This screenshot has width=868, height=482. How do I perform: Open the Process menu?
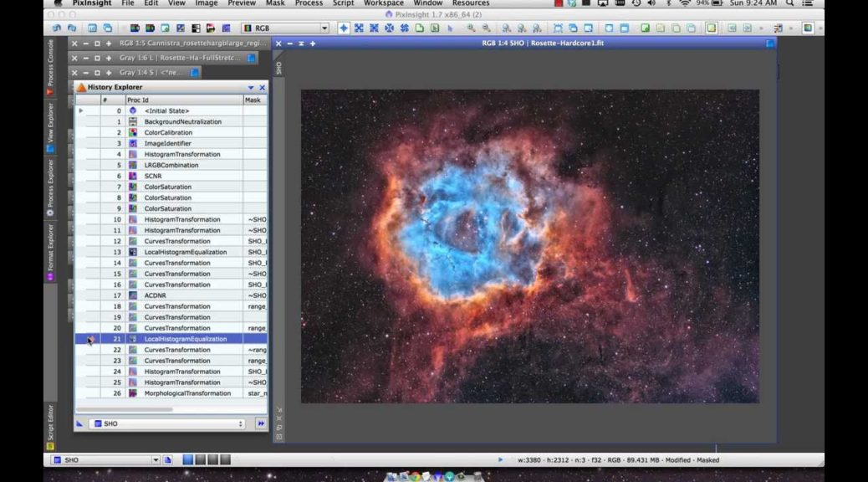click(x=309, y=3)
